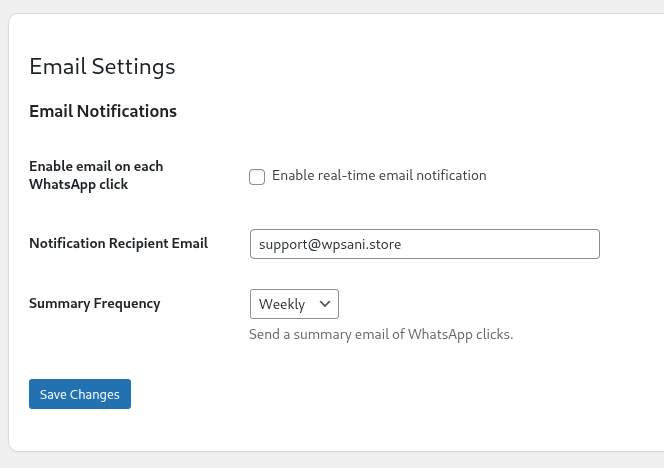This screenshot has height=468, width=664.
Task: Click the 'Enable email on each WhatsApp click' label
Action: pos(96,175)
